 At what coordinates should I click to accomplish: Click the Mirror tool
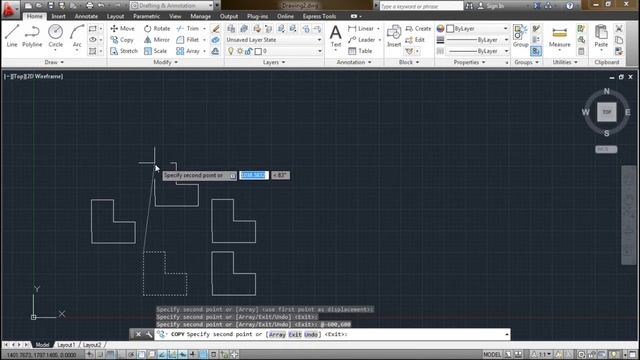click(157, 40)
